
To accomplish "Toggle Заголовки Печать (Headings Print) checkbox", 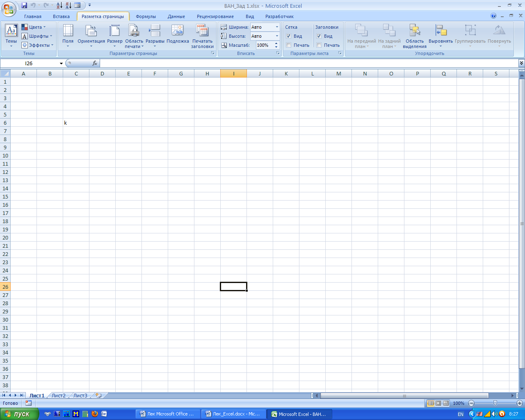I will pos(319,45).
